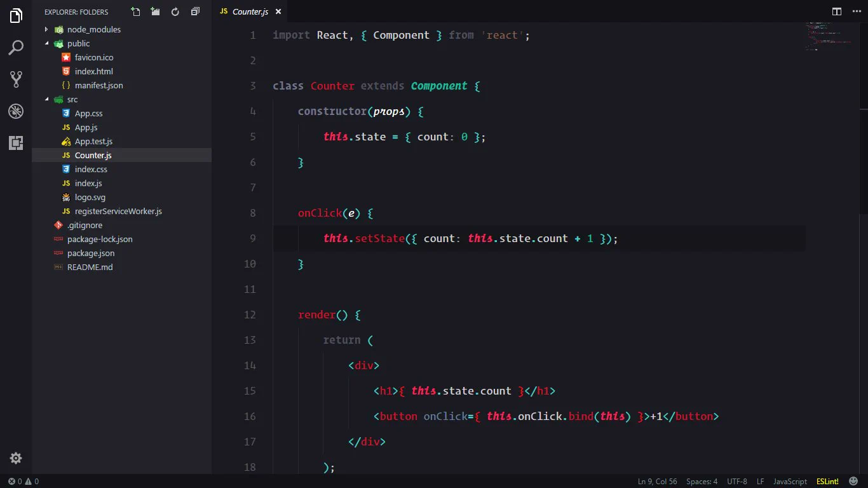Open the Search view in the activity bar
The width and height of the screenshot is (868, 488).
tap(16, 48)
